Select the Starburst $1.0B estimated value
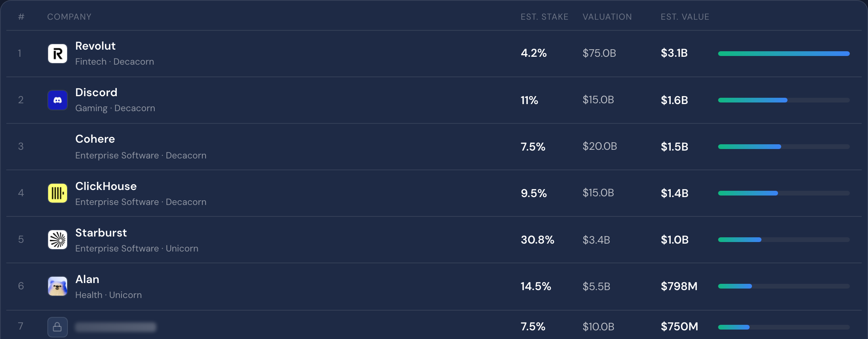 (x=675, y=240)
